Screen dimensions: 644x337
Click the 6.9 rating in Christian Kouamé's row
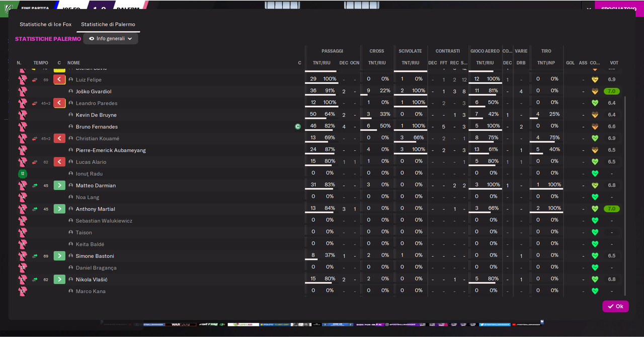point(612,139)
